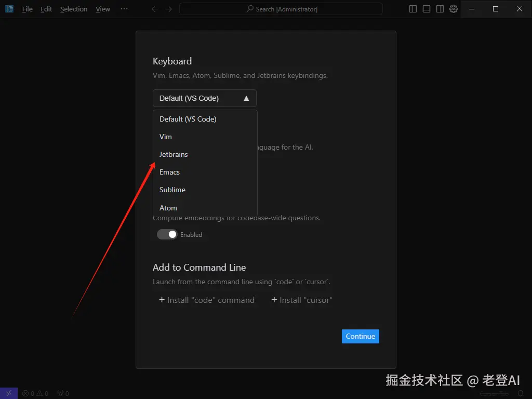Choose the Atom keybinding option

coord(205,208)
